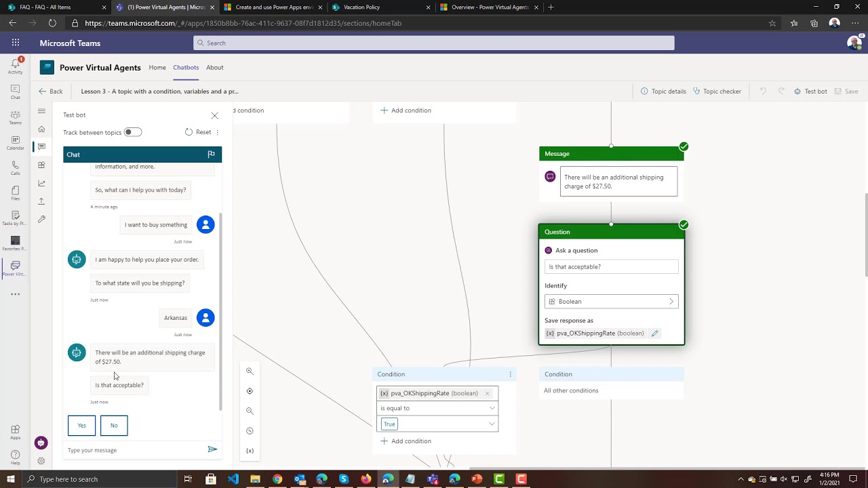Show more apps ellipsis in Teams sidebar
Image resolution: width=868 pixels, height=488 pixels.
click(15, 294)
